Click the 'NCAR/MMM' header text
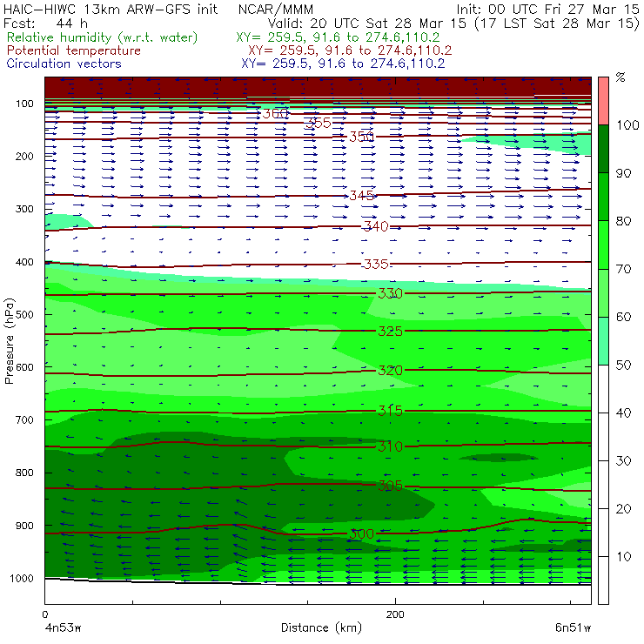This screenshot has width=644, height=644. (x=276, y=10)
